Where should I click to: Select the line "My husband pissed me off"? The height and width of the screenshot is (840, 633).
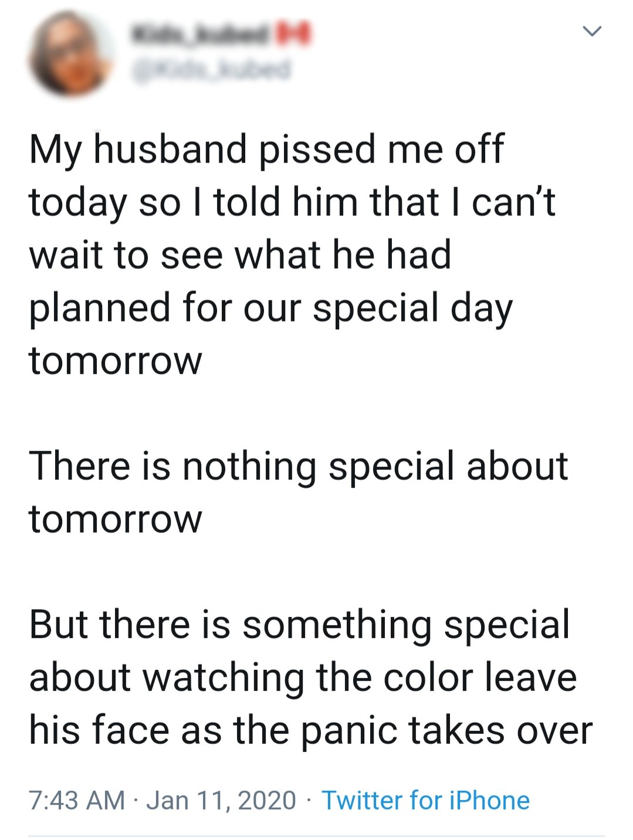(x=266, y=150)
